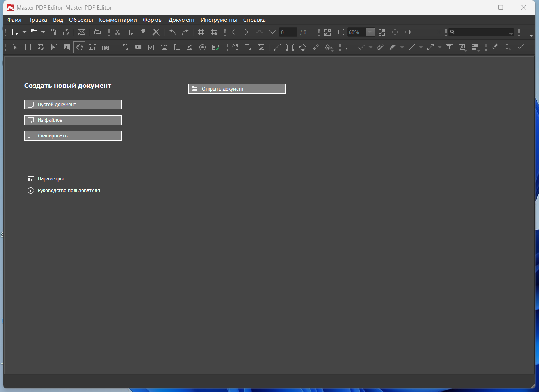Choose the Pencil drawing tool
The width and height of the screenshot is (539, 392).
pyautogui.click(x=316, y=48)
